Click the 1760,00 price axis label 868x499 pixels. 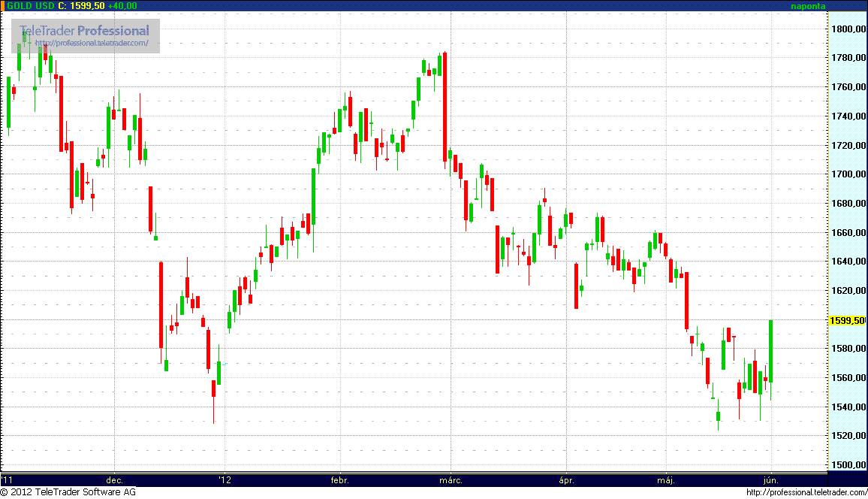click(x=848, y=87)
